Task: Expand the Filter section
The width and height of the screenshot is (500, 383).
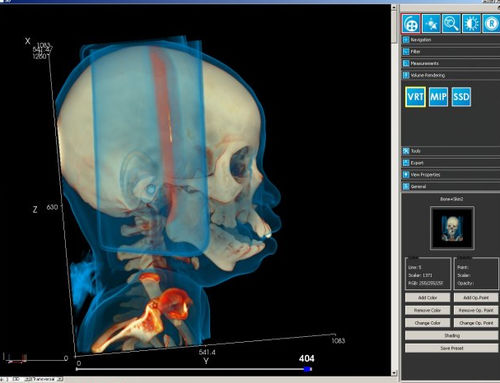Action: click(451, 52)
